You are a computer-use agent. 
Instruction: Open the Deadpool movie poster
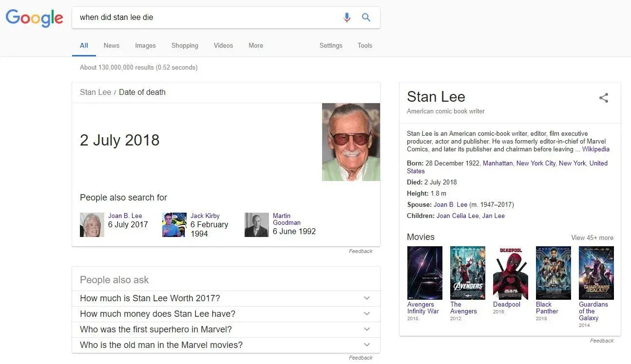click(x=510, y=273)
